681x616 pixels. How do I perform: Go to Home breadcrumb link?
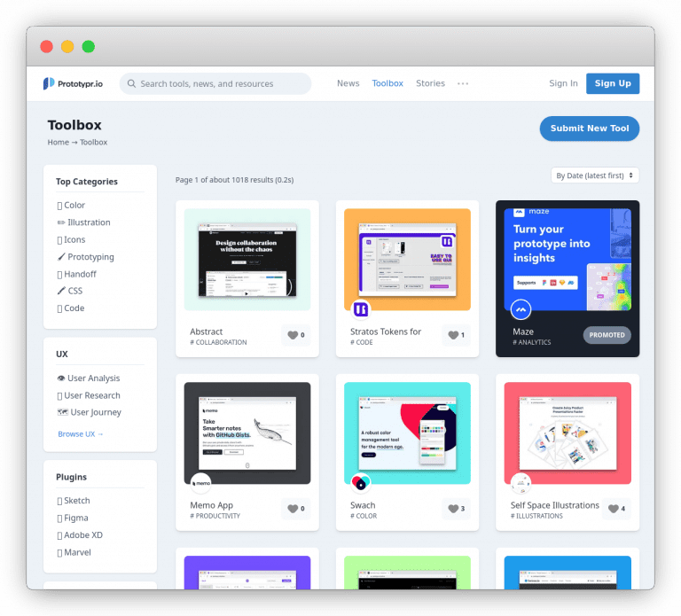tap(59, 142)
